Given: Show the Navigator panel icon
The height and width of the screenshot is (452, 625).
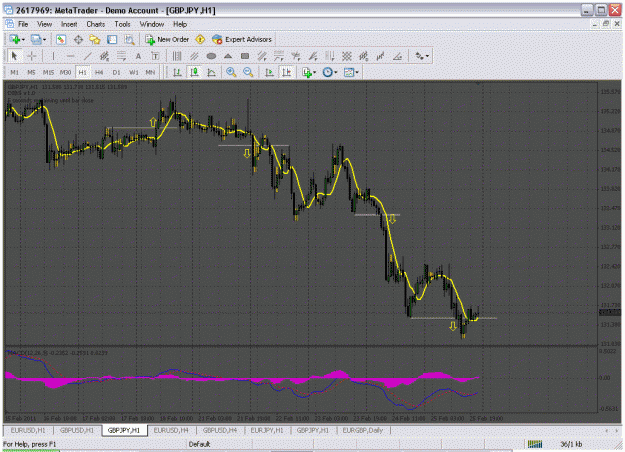Looking at the screenshot, I should tap(95, 39).
